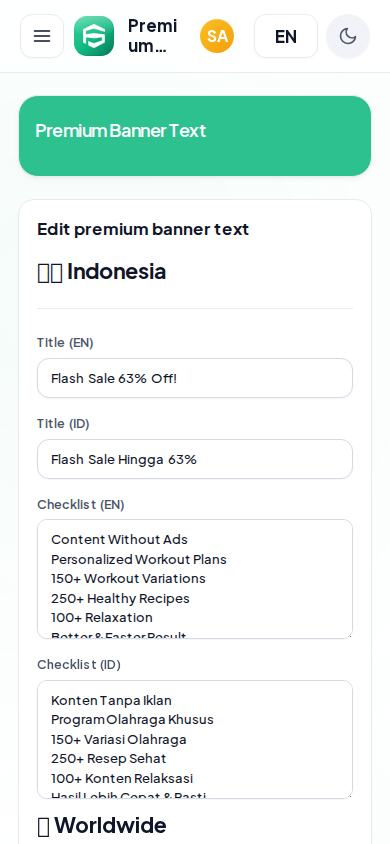Click the Title (ID) label
Screen dimensions: 390x844
click(63, 424)
